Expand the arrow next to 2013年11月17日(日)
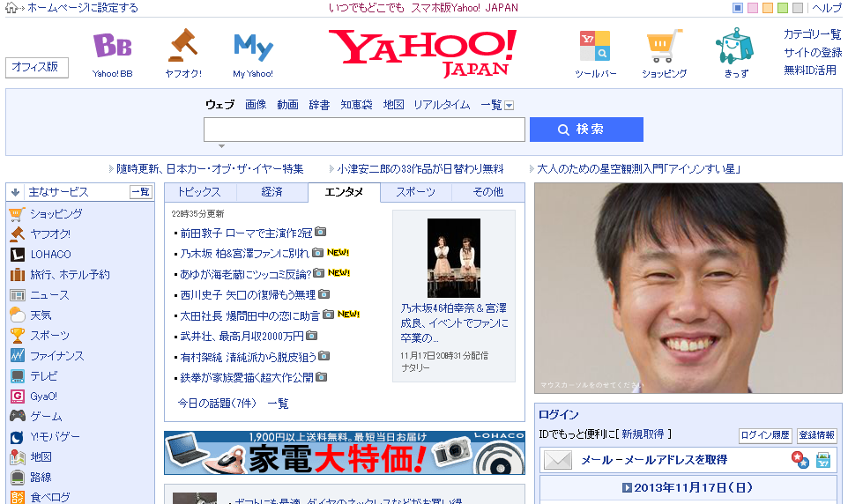 [x=627, y=488]
